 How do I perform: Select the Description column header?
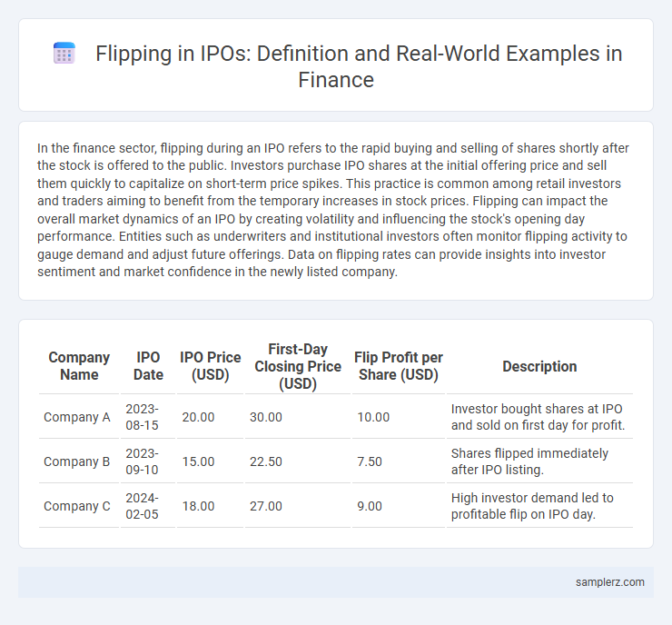click(539, 366)
